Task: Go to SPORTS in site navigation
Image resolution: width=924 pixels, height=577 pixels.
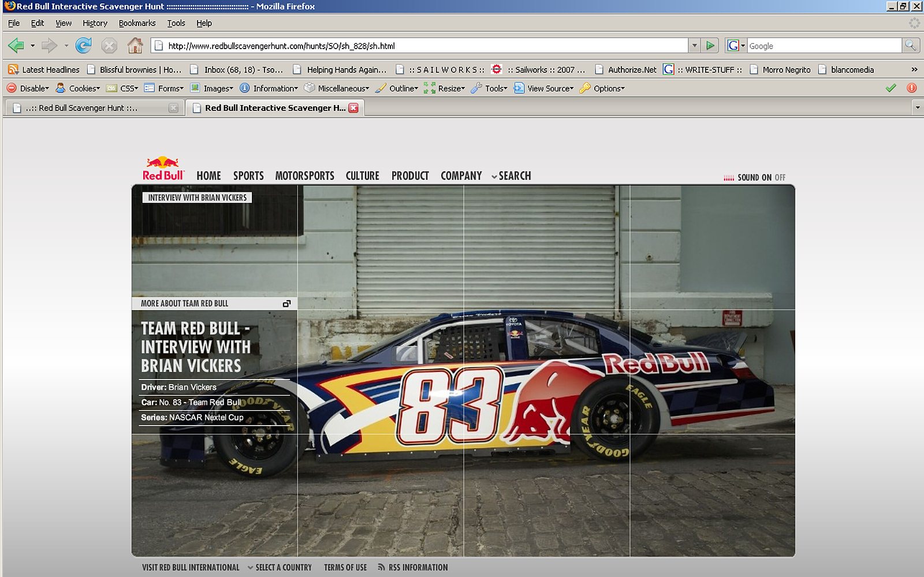Action: point(248,176)
